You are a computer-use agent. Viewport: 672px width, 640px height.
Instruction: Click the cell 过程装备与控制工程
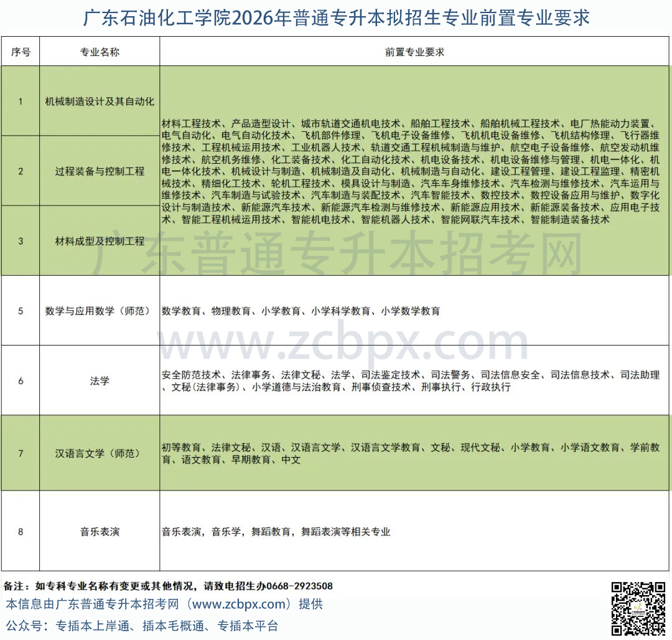(x=100, y=171)
